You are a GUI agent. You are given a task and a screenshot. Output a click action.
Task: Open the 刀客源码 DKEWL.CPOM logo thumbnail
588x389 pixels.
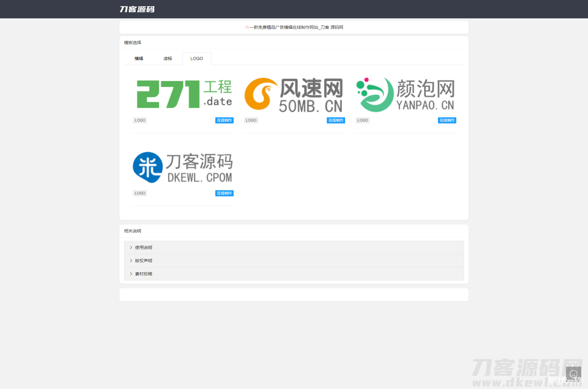[183, 167]
